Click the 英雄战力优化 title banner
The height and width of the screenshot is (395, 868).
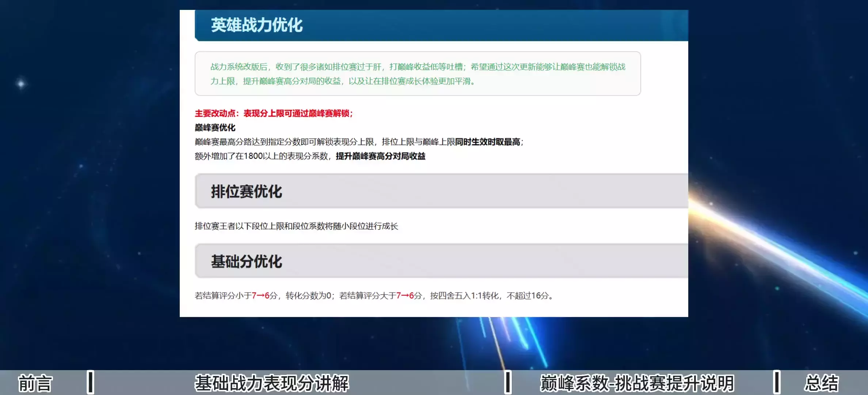click(x=256, y=25)
